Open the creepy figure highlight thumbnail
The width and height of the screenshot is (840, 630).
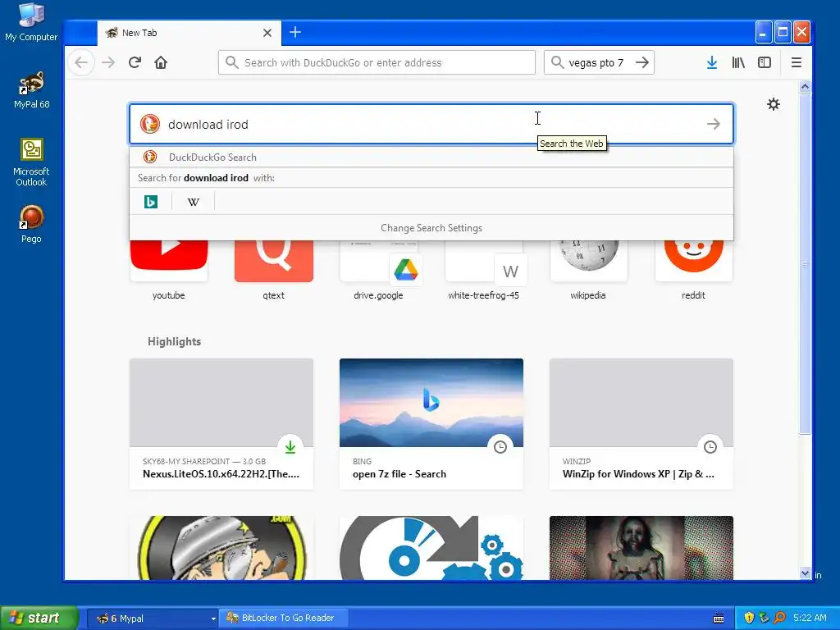point(641,547)
